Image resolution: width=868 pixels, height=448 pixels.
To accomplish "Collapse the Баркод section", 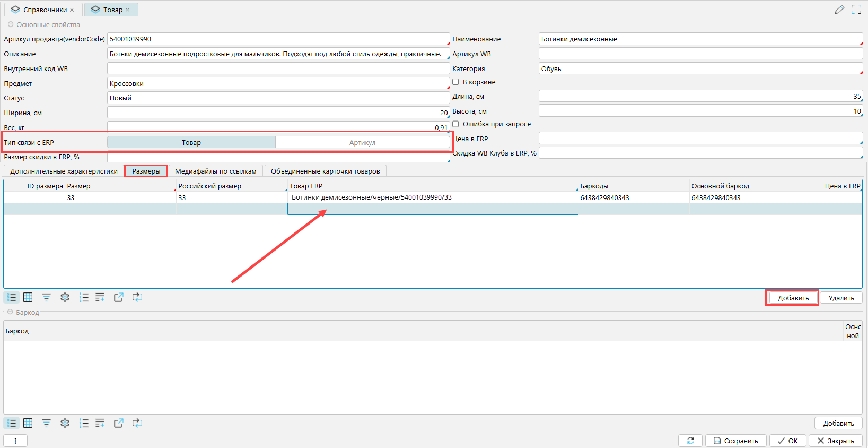I will [x=10, y=312].
